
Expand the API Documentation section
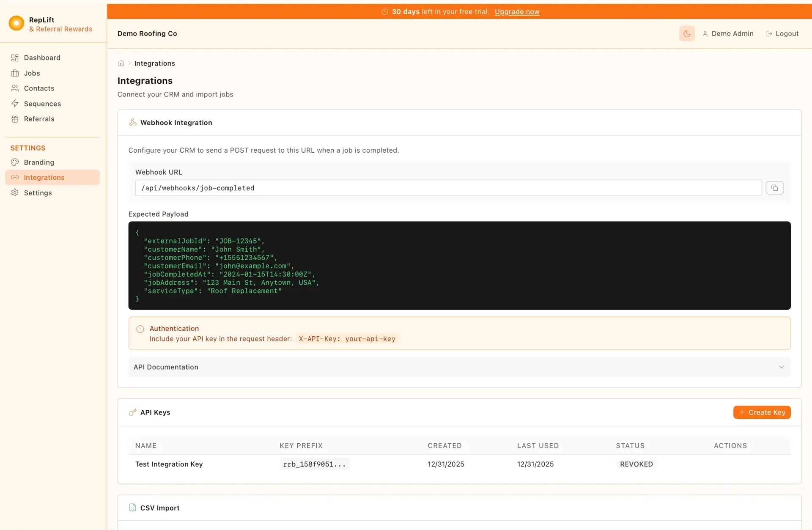tap(459, 367)
